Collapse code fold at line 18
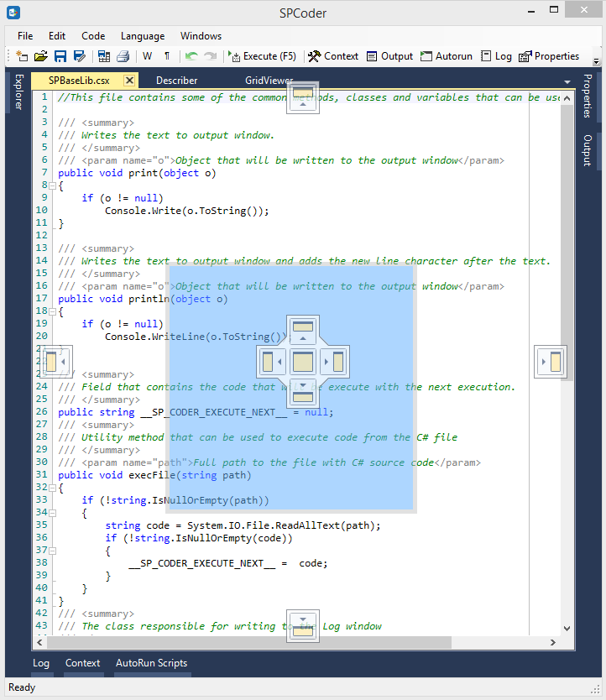The height and width of the screenshot is (700, 606). pyautogui.click(x=52, y=311)
